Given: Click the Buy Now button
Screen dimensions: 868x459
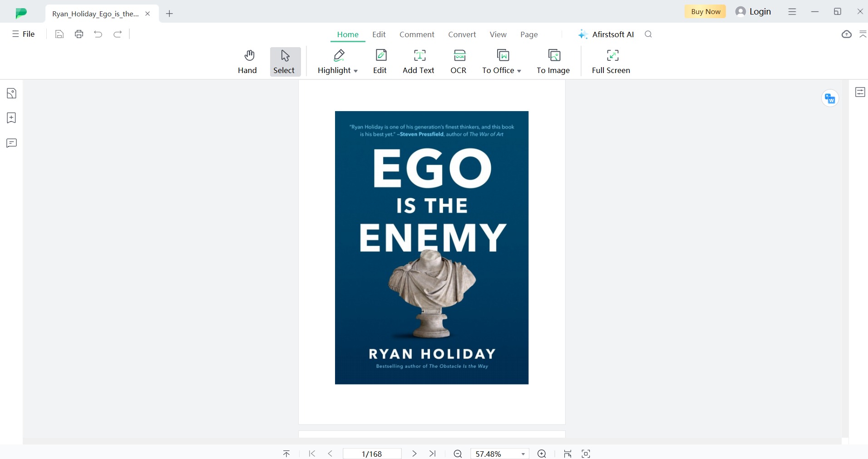Looking at the screenshot, I should [705, 12].
